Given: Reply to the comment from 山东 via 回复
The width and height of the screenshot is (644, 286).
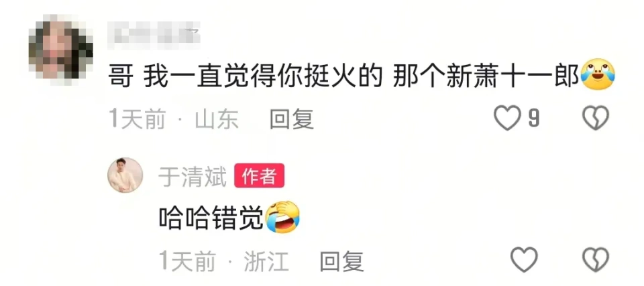Looking at the screenshot, I should (292, 119).
